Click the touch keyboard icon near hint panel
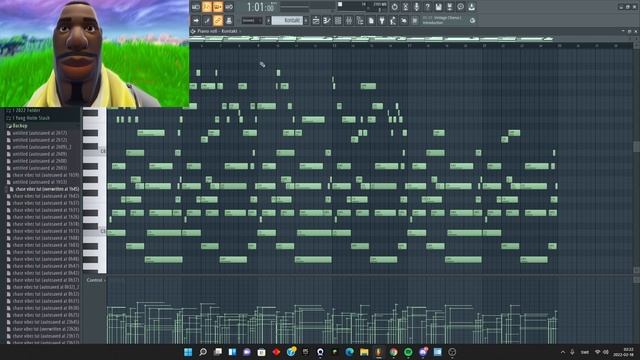 [404, 20]
